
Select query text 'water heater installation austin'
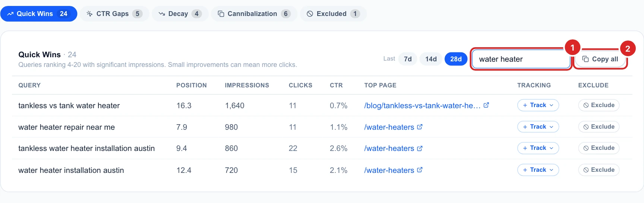71,170
